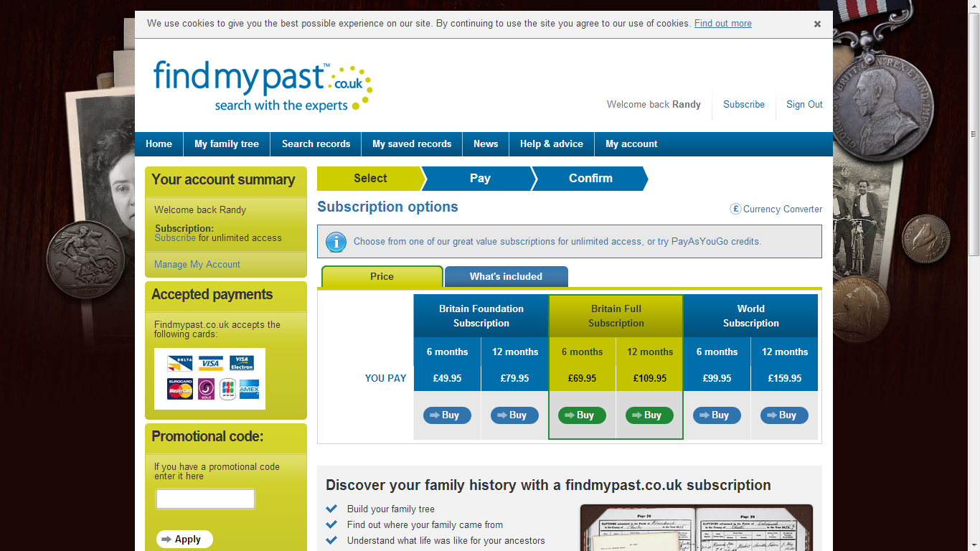This screenshot has width=980, height=551.
Task: Click the Delta card icon
Action: tap(180, 362)
